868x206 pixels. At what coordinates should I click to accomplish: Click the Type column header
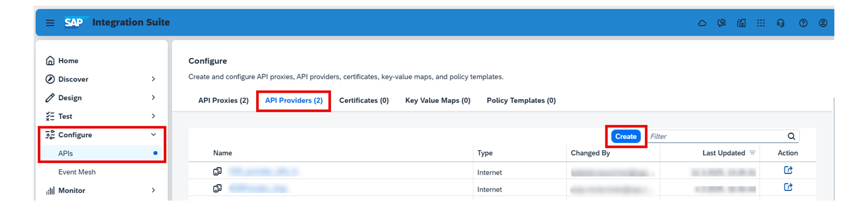coord(485,153)
